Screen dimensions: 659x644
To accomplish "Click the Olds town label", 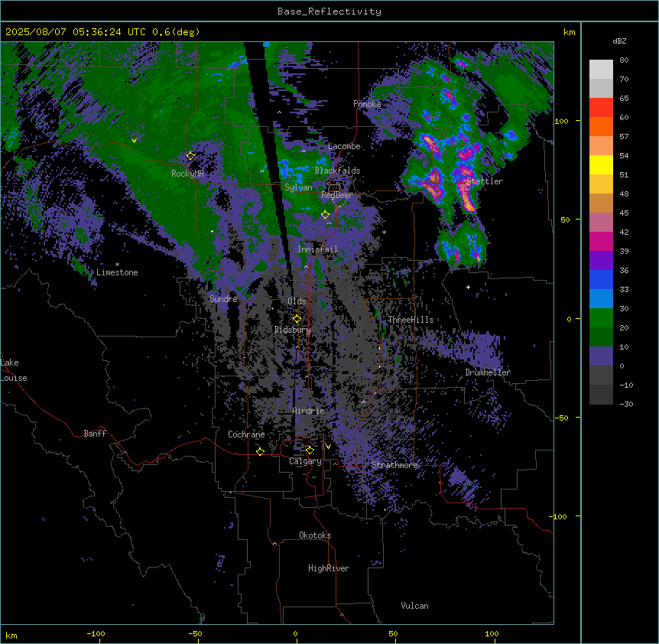I will (x=297, y=301).
